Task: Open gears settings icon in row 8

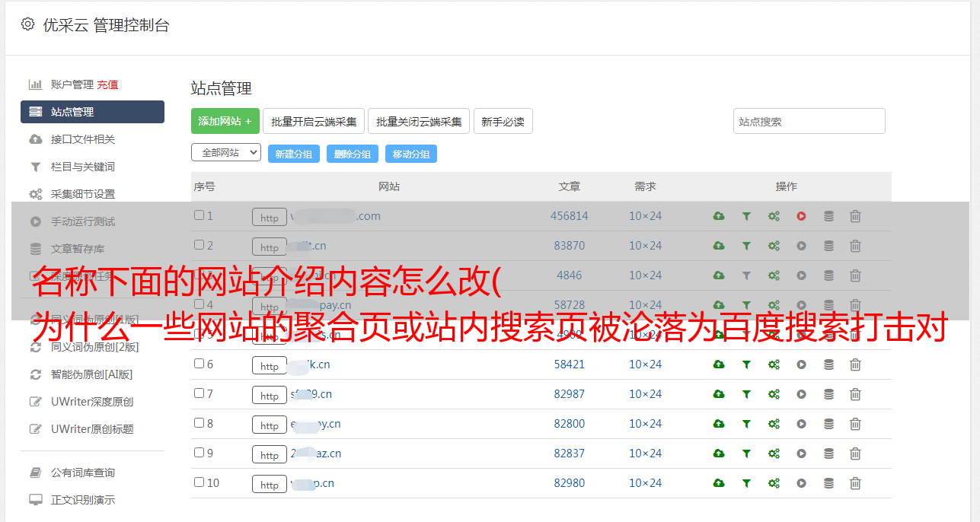Action: tap(774, 424)
